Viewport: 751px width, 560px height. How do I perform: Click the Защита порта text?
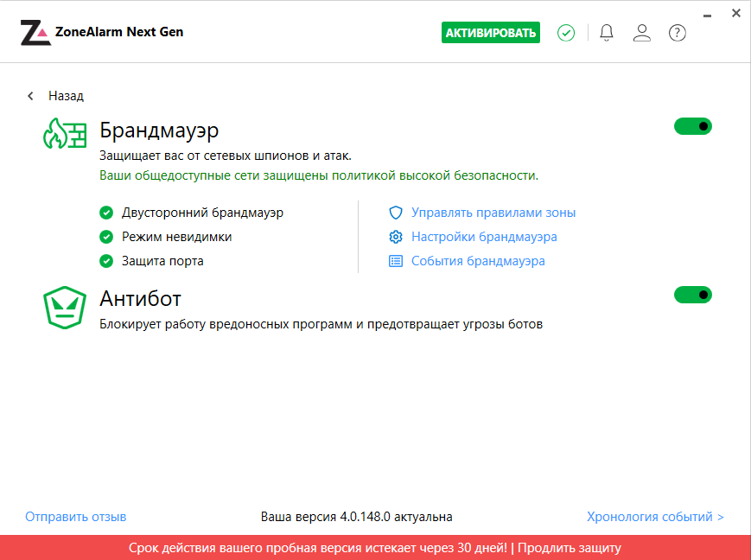point(162,261)
